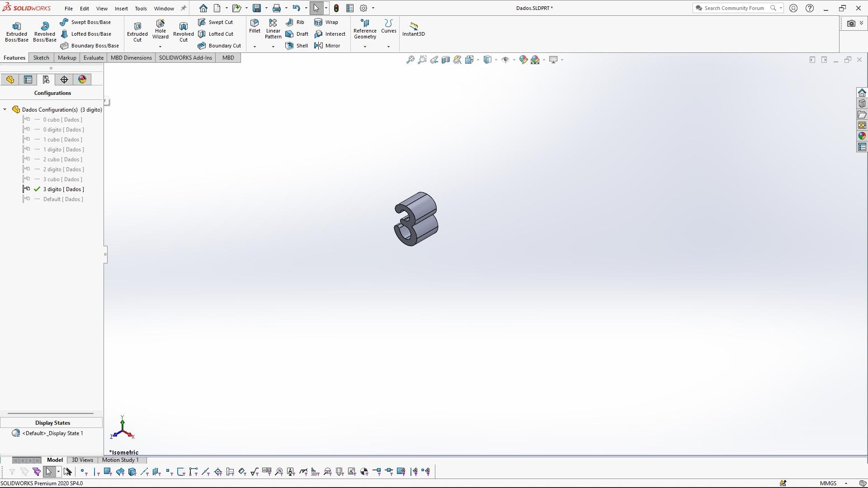The width and height of the screenshot is (868, 488).
Task: Open the Insert menu
Action: [x=121, y=9]
